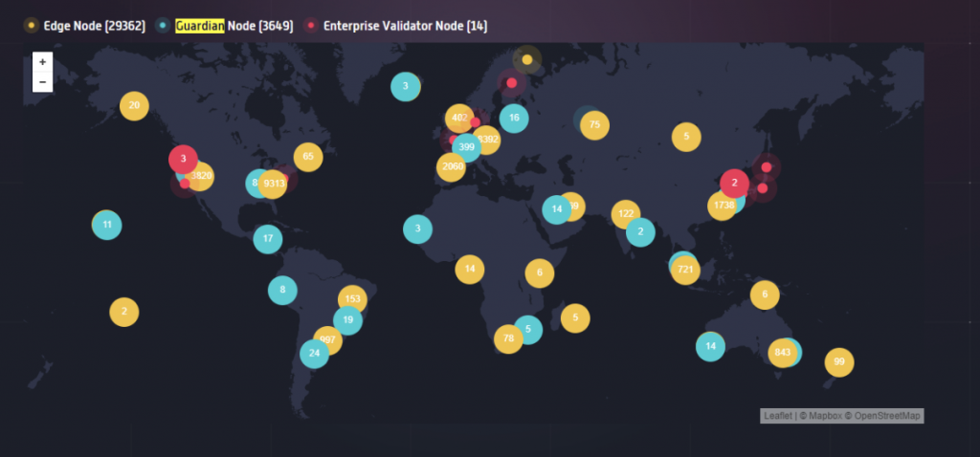Select the yellow 99 cluster near New Zealand
Viewport: 980px width, 457px height.
tap(839, 362)
